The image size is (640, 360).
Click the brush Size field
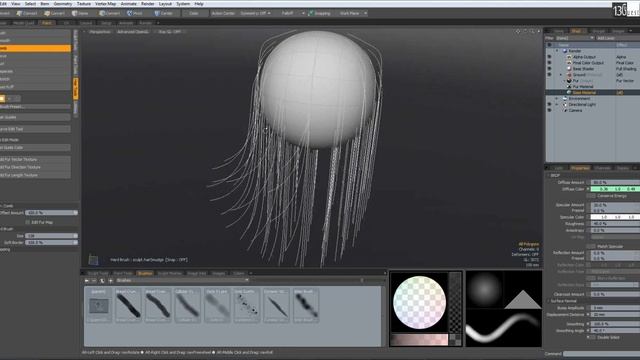(x=51, y=236)
